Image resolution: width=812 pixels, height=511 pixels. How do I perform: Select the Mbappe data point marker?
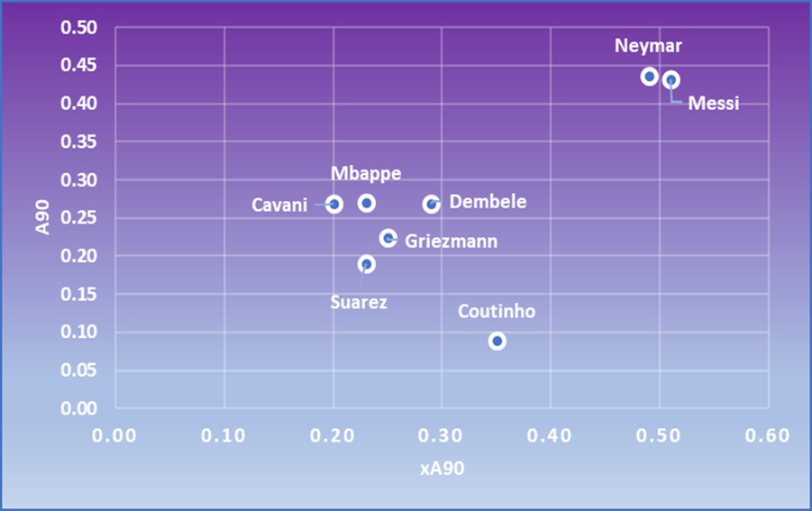(x=367, y=203)
